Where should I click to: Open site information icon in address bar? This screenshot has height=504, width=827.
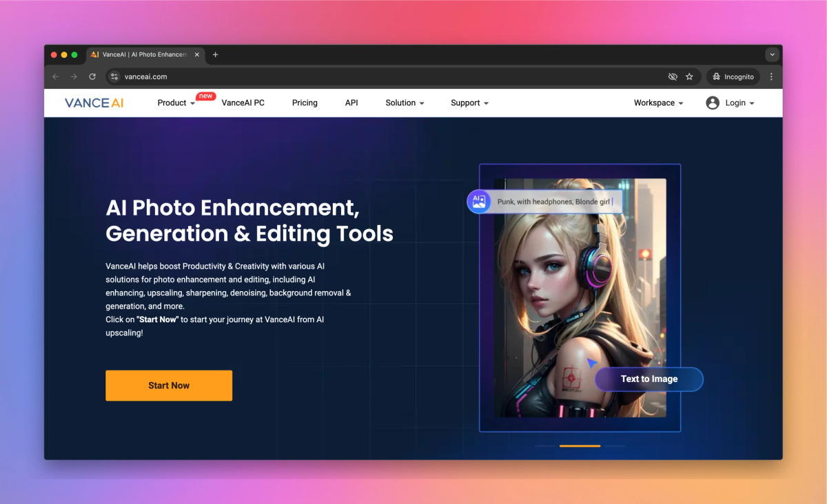tap(115, 76)
